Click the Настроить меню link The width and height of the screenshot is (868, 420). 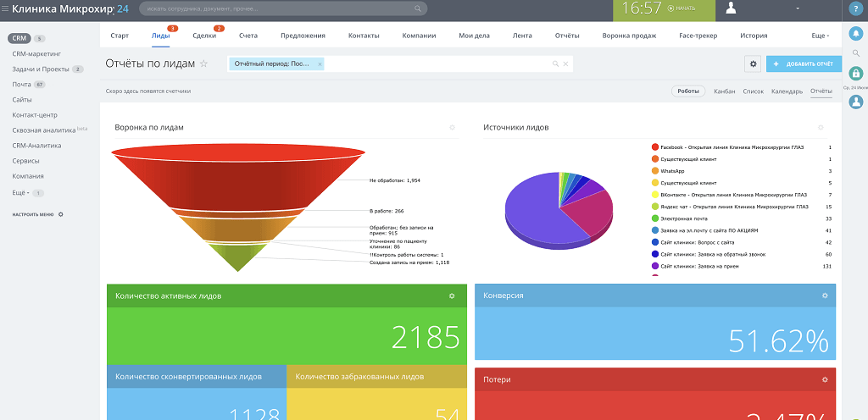33,214
